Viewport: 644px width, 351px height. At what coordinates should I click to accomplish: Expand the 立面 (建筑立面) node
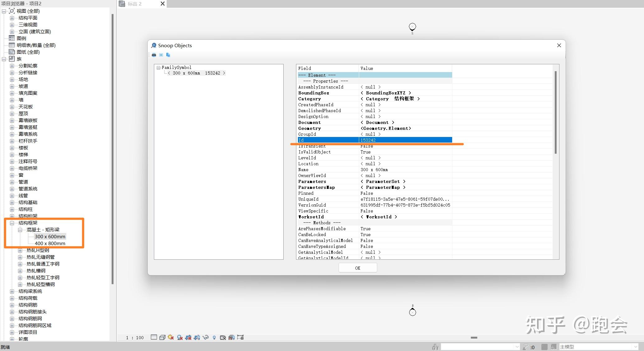12,32
